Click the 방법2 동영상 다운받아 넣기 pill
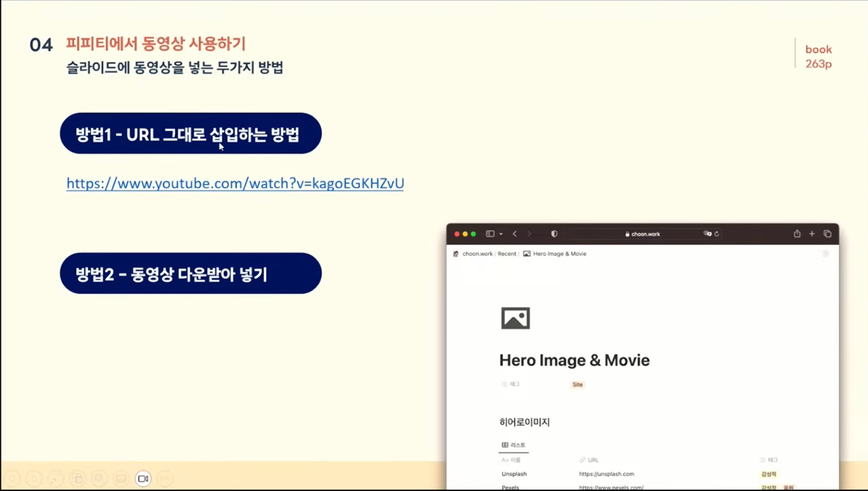The image size is (868, 491). 191,273
